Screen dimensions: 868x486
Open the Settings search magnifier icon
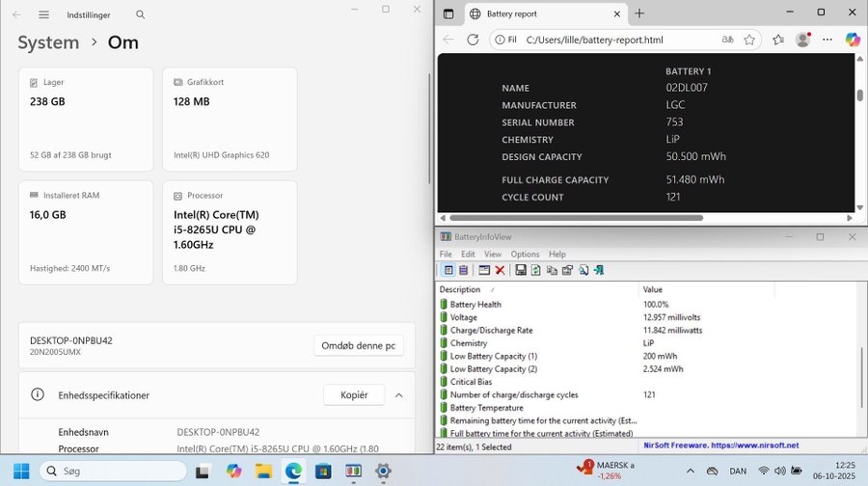click(x=141, y=15)
